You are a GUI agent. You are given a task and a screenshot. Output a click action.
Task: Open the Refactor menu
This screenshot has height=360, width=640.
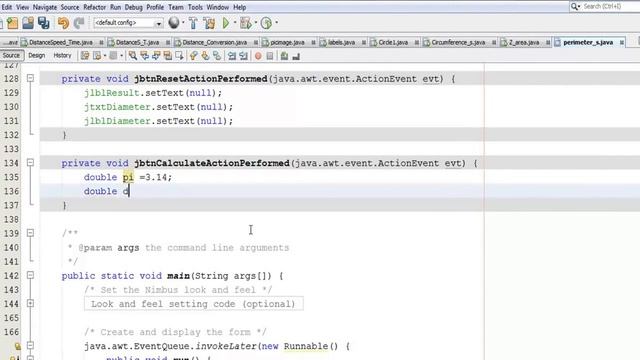94,7
